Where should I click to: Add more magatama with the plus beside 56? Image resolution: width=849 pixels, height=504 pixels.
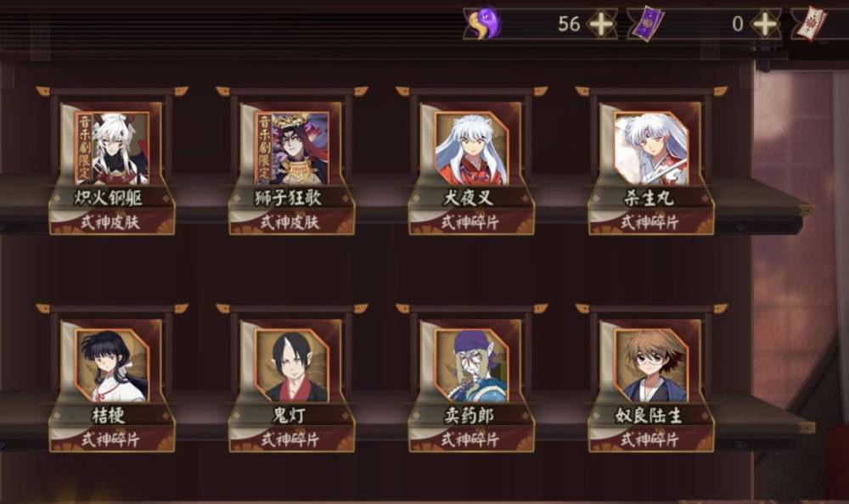pos(601,24)
